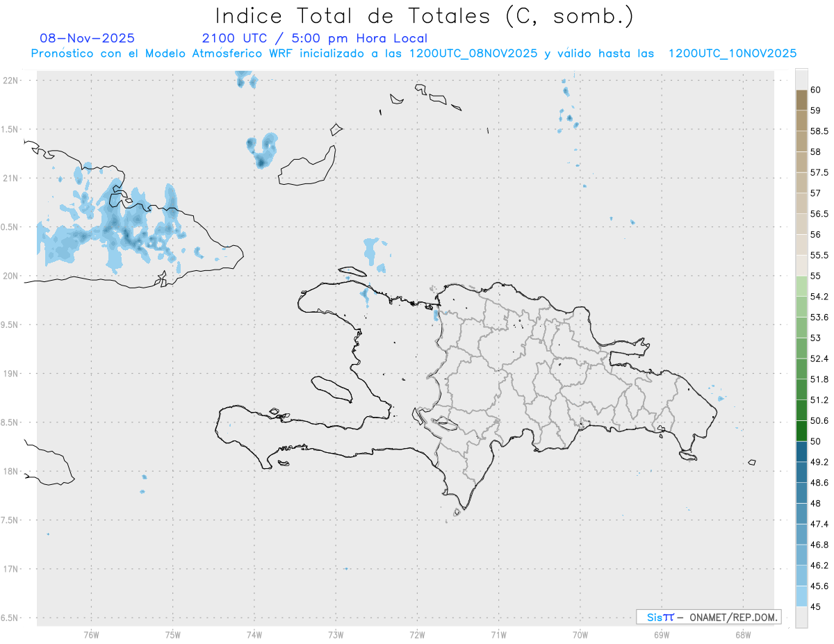Click the date '08-Nov-2025'

coord(88,38)
